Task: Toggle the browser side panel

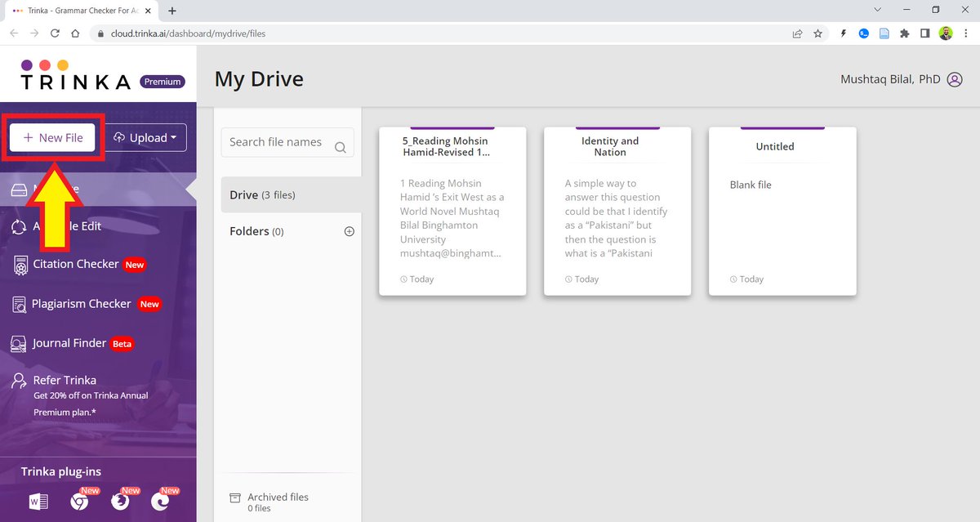Action: click(925, 33)
